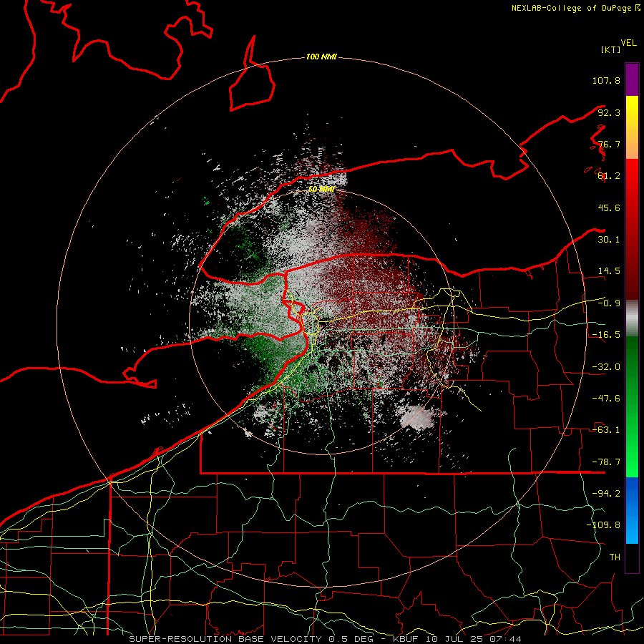Pick the blue segment of the velocity color bar
The height and width of the screenshot is (644, 644).
(632, 510)
